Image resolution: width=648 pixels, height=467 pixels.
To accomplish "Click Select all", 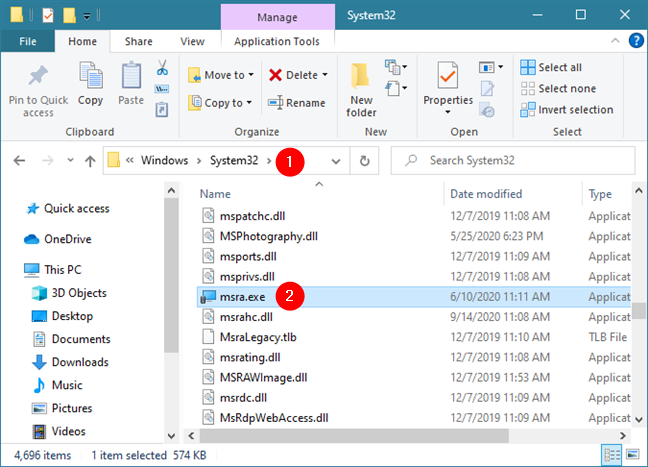I will pyautogui.click(x=551, y=67).
